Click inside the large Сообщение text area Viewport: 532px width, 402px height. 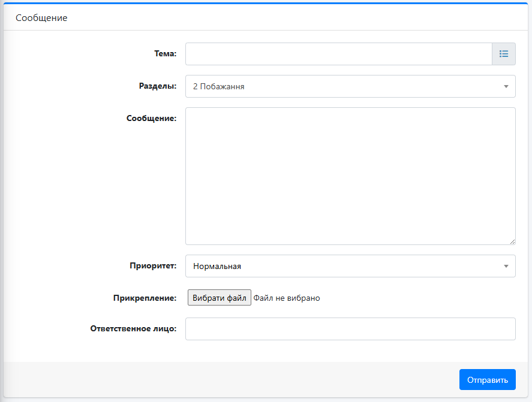click(350, 176)
